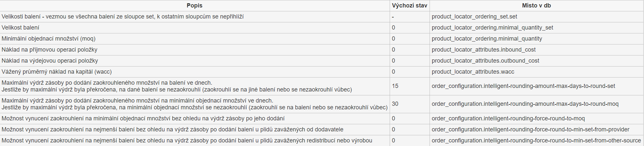Click the default value 15 cell
The width and height of the screenshot is (644, 146).
[395, 86]
